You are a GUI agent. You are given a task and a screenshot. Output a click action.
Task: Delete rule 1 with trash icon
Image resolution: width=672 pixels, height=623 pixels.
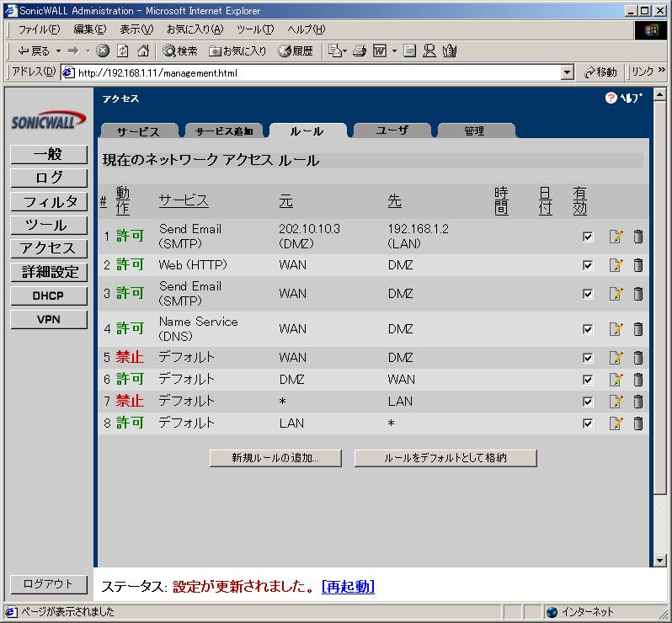click(x=638, y=237)
